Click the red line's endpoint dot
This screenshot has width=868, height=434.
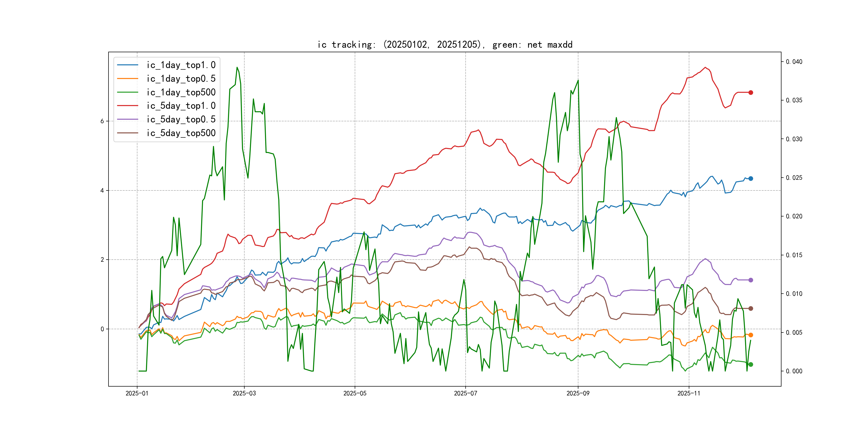coord(750,92)
